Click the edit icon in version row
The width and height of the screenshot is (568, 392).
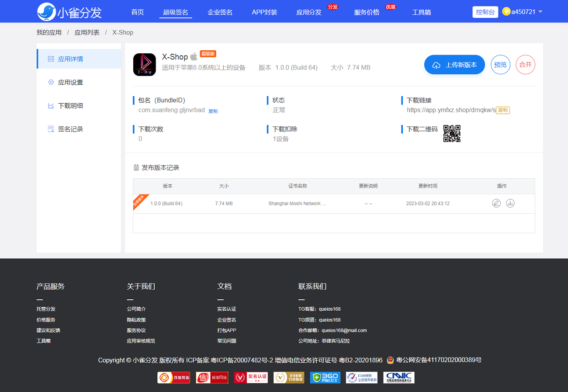click(496, 203)
